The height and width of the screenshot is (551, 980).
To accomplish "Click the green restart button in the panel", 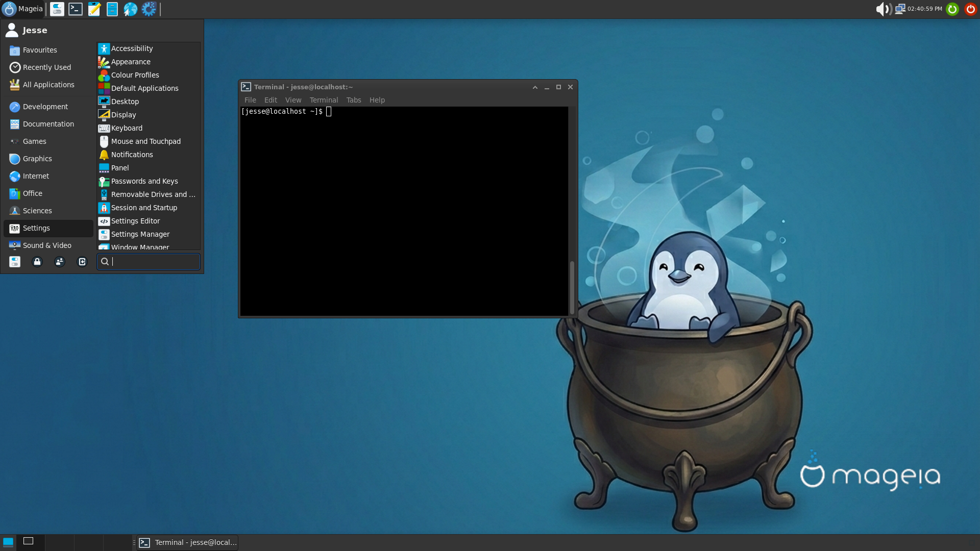I will 952,9.
